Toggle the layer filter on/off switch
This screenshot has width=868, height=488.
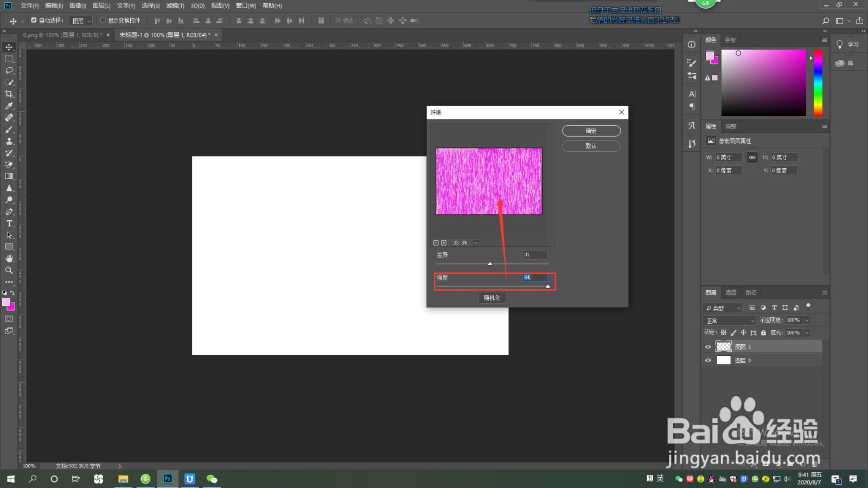coord(808,306)
